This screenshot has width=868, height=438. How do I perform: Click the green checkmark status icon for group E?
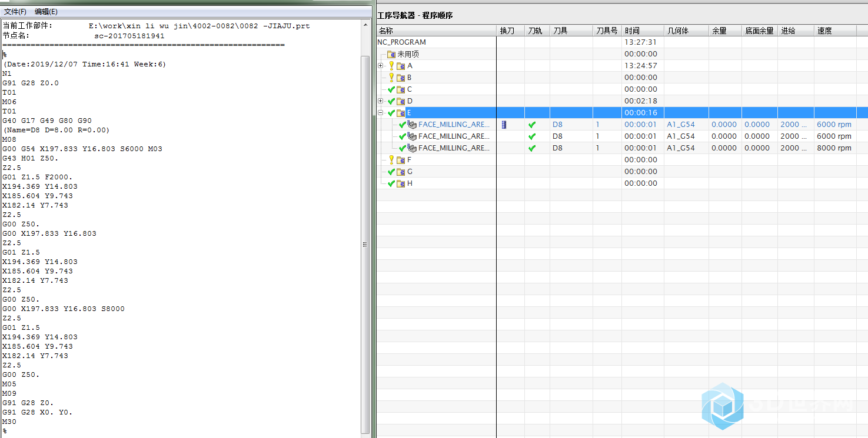click(391, 113)
